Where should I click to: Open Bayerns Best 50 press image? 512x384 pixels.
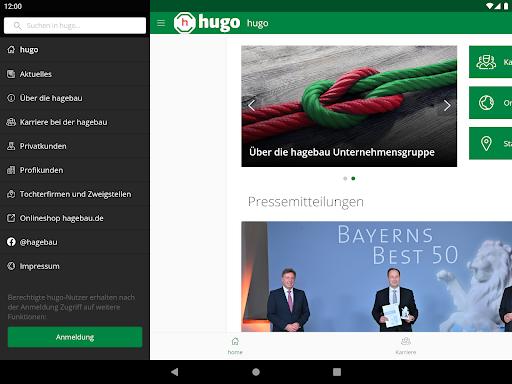tap(377, 276)
